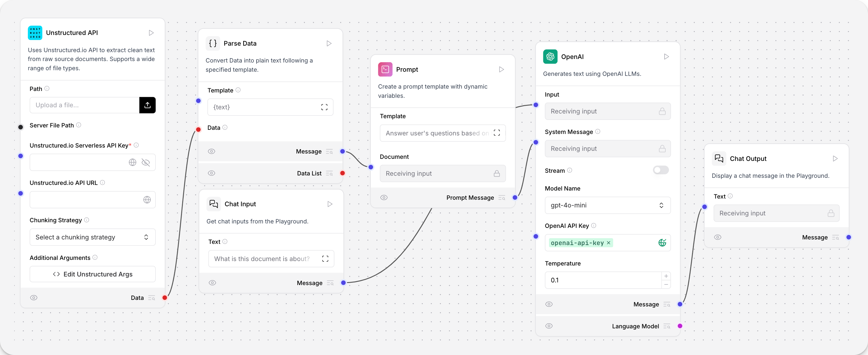Expand the Prompt Template text editor
Screen dimensions: 868x355
497,133
